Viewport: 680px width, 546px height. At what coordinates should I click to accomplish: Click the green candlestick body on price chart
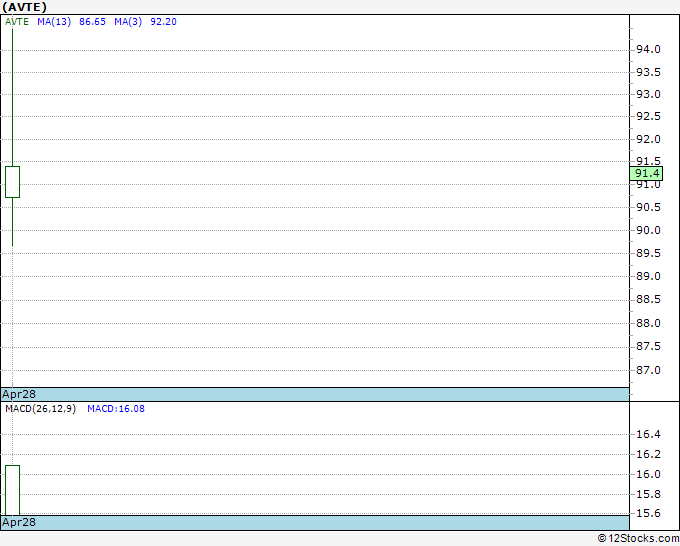click(x=13, y=182)
